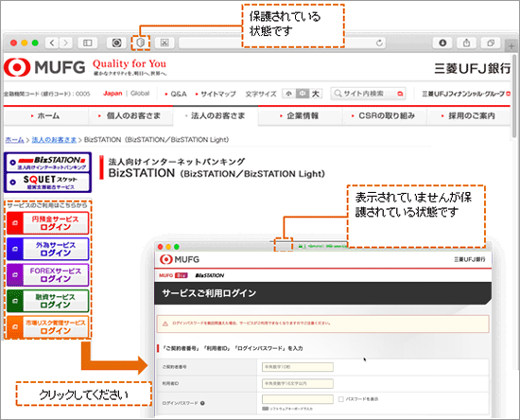Reload the page with the refresh icon

pos(379,43)
